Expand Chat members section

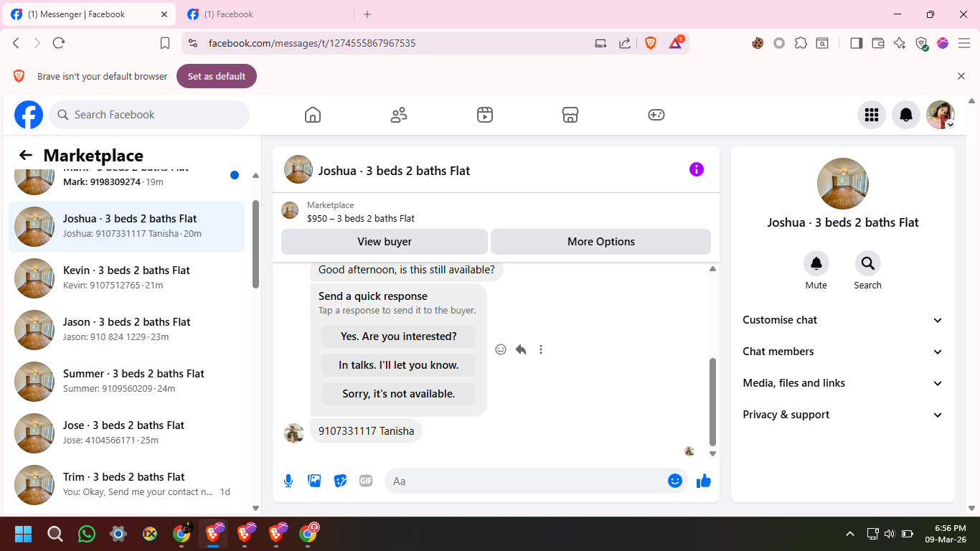click(x=843, y=352)
